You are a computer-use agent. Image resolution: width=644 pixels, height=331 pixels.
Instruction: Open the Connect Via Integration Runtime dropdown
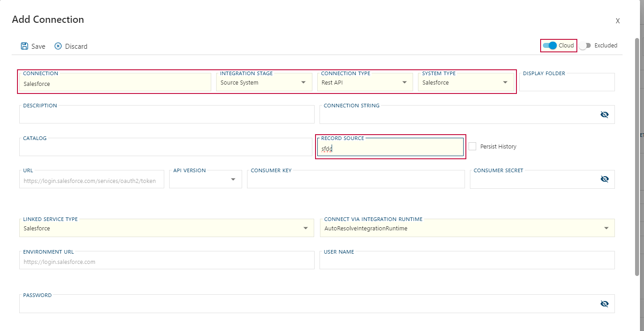click(x=606, y=228)
